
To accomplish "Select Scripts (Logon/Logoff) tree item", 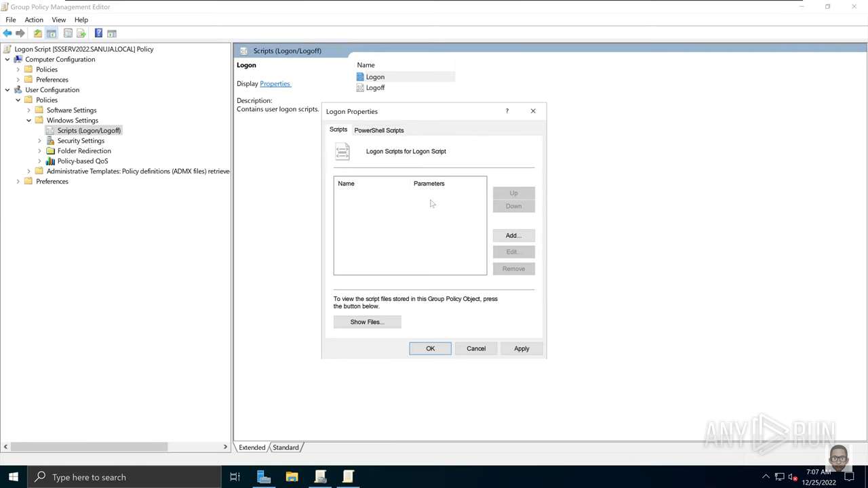I will (x=89, y=130).
